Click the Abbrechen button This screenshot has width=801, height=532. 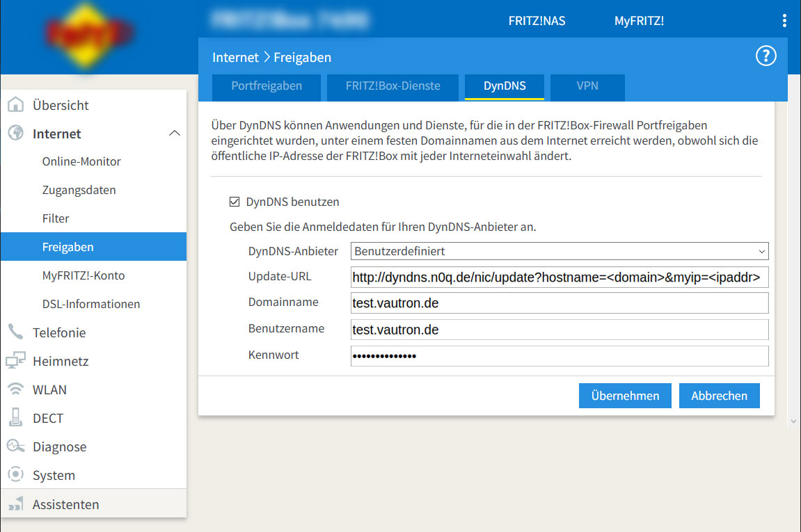point(720,396)
